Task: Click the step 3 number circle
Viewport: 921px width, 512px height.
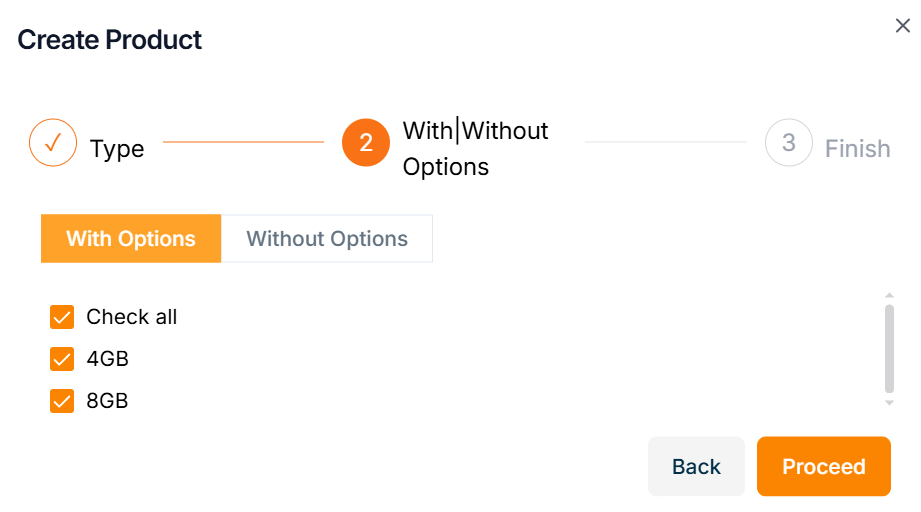Action: (789, 143)
